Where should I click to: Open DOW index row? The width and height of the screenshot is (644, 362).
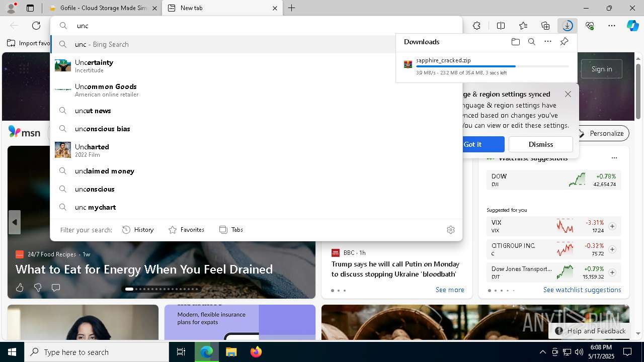[x=553, y=180]
